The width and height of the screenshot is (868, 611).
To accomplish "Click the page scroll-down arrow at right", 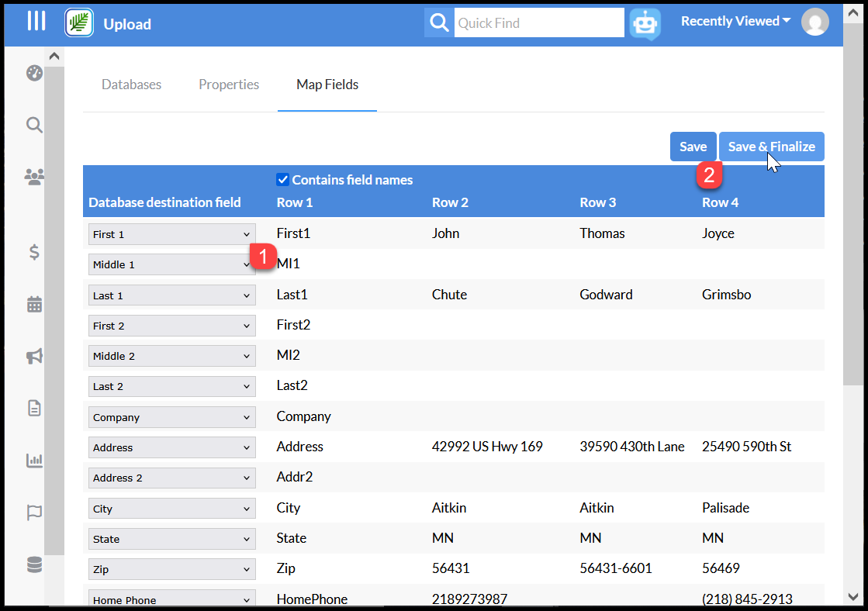I will pyautogui.click(x=853, y=596).
